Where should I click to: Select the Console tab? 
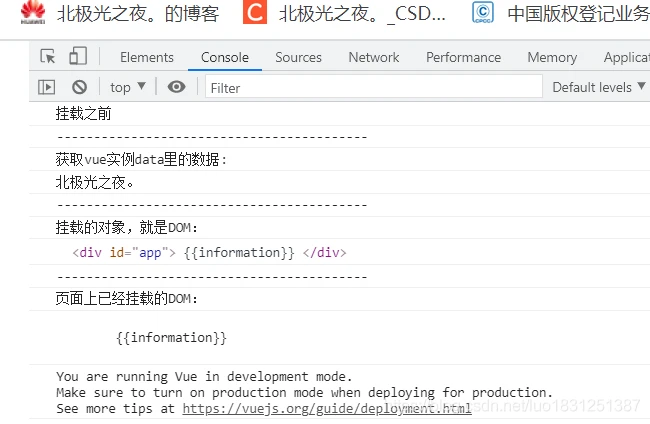coord(225,57)
